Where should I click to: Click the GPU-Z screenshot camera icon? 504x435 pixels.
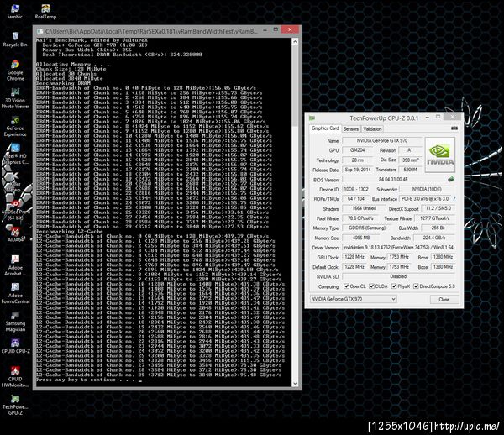[454, 128]
